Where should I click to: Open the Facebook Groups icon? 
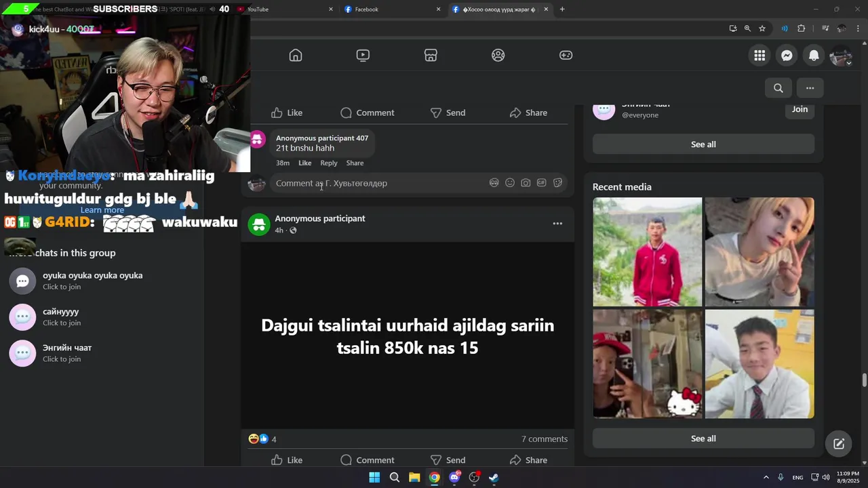[498, 56]
